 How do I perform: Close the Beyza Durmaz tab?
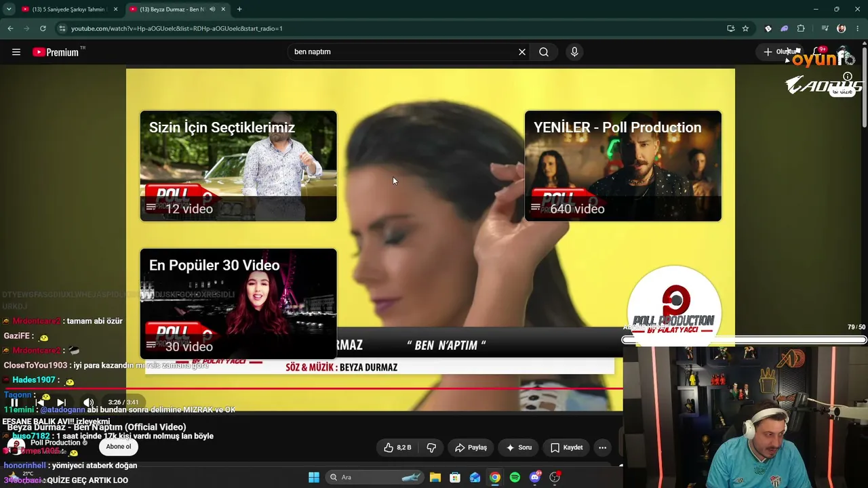pyautogui.click(x=222, y=9)
